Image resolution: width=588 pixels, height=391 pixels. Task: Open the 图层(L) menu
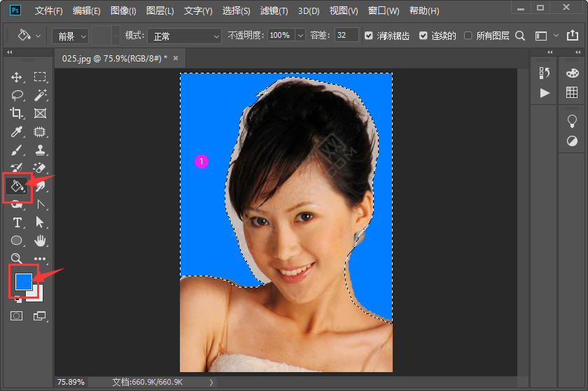click(160, 11)
